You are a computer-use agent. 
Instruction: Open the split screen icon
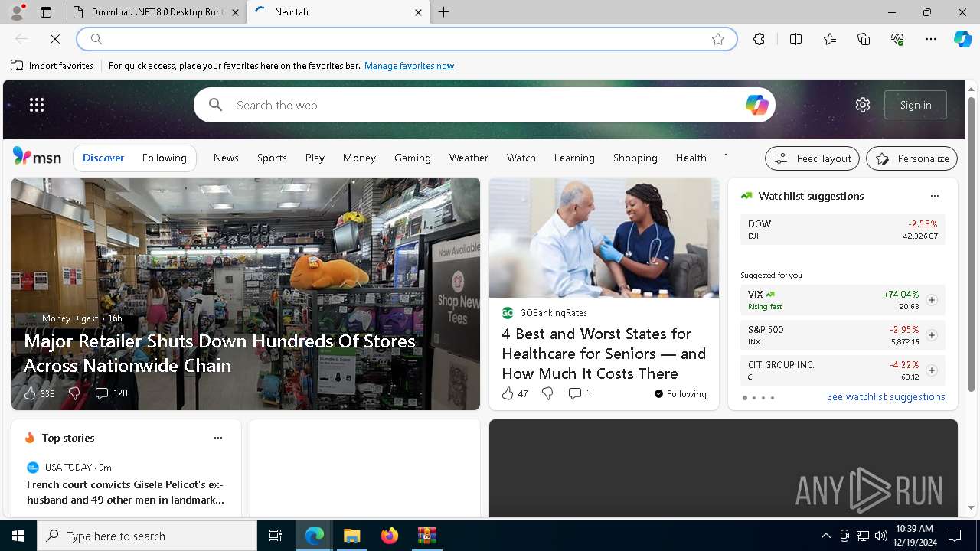tap(795, 39)
